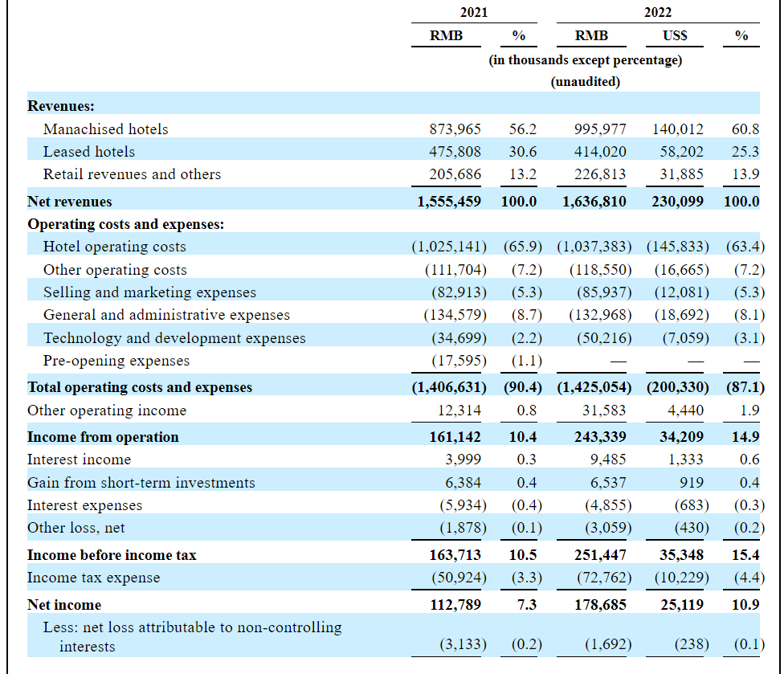The image size is (784, 674).
Task: Select Other operating income value 31,583
Action: coord(604,410)
